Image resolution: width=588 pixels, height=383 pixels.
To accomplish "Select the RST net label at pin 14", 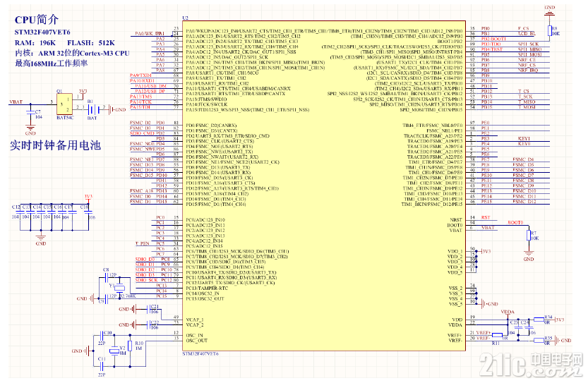I will tap(486, 217).
